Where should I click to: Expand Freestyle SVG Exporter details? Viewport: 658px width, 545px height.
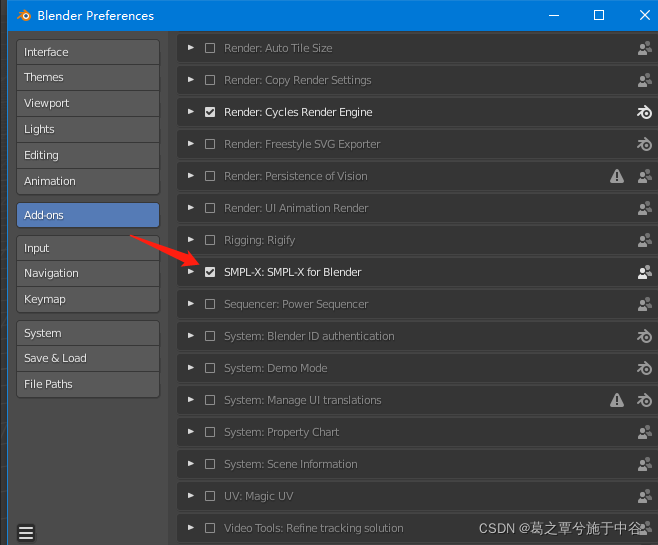point(191,144)
